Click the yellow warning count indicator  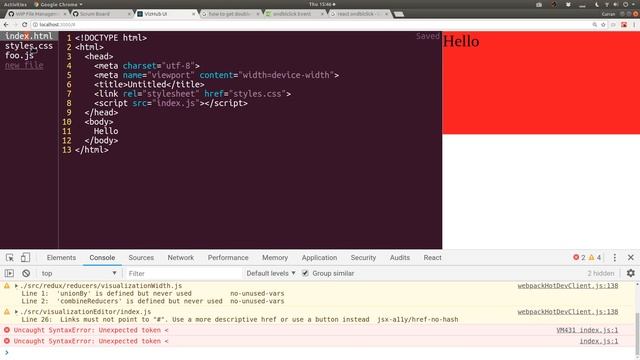pos(595,258)
